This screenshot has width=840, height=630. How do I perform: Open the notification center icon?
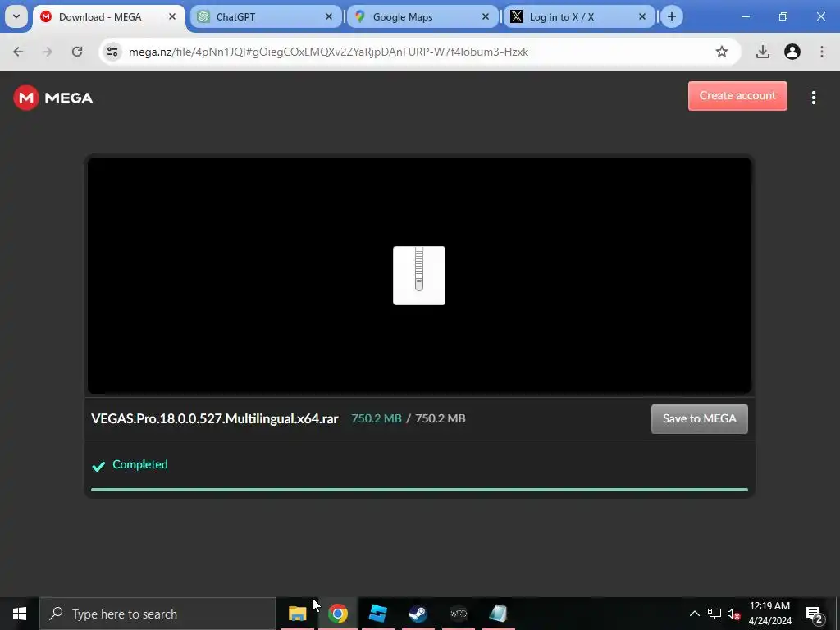click(x=815, y=614)
